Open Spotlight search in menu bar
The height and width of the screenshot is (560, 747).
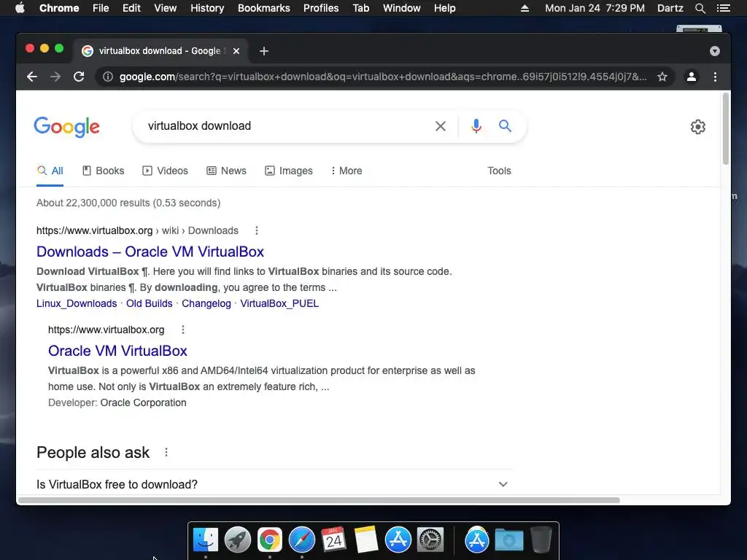tap(700, 8)
